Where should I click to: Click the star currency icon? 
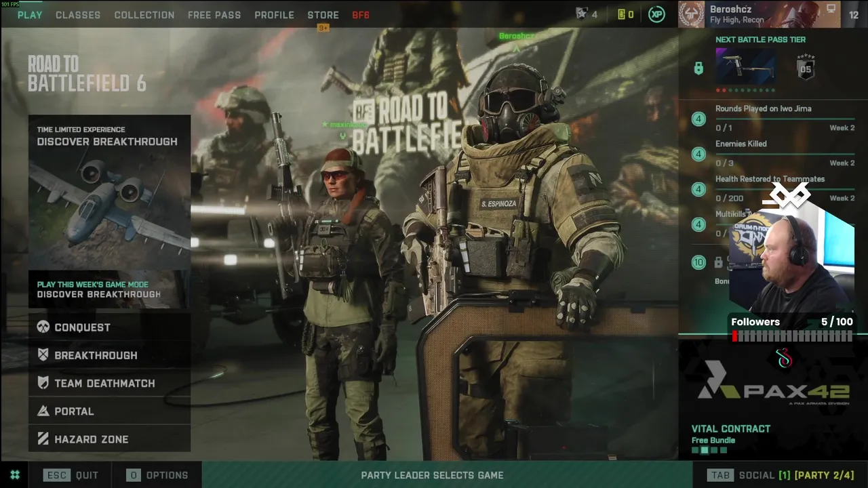point(581,14)
